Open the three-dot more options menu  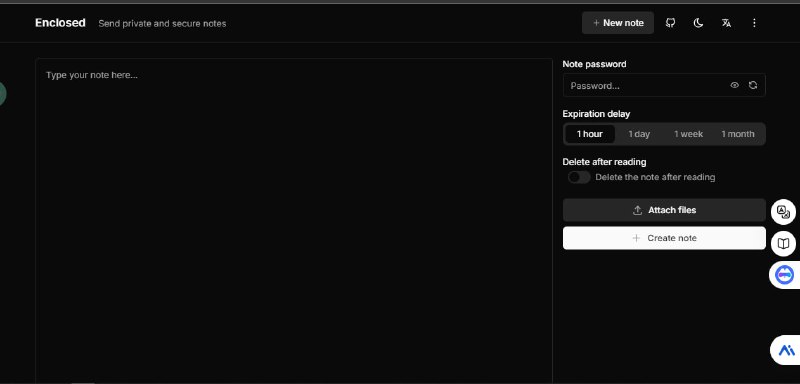[754, 23]
